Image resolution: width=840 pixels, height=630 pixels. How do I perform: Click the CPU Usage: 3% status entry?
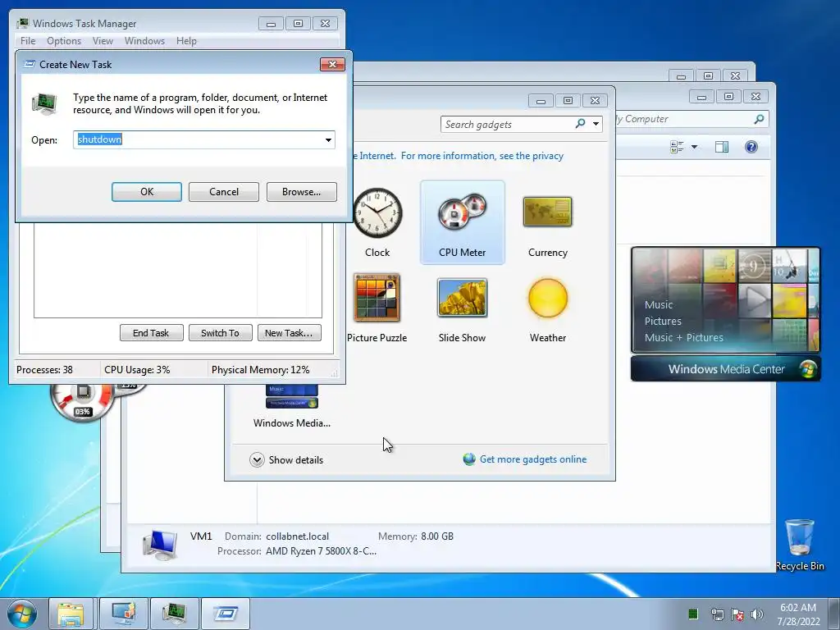137,370
